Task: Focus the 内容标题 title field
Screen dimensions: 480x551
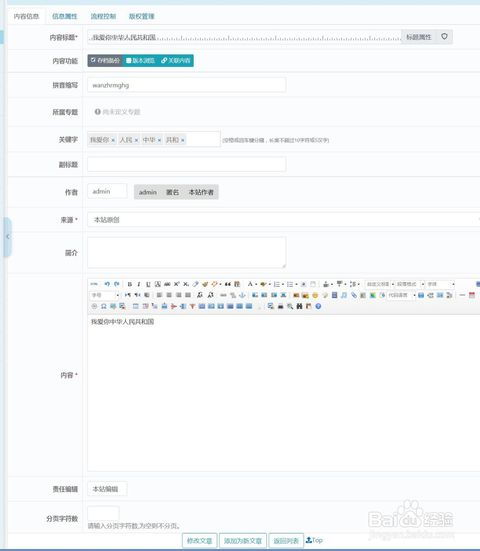Action: (244, 37)
